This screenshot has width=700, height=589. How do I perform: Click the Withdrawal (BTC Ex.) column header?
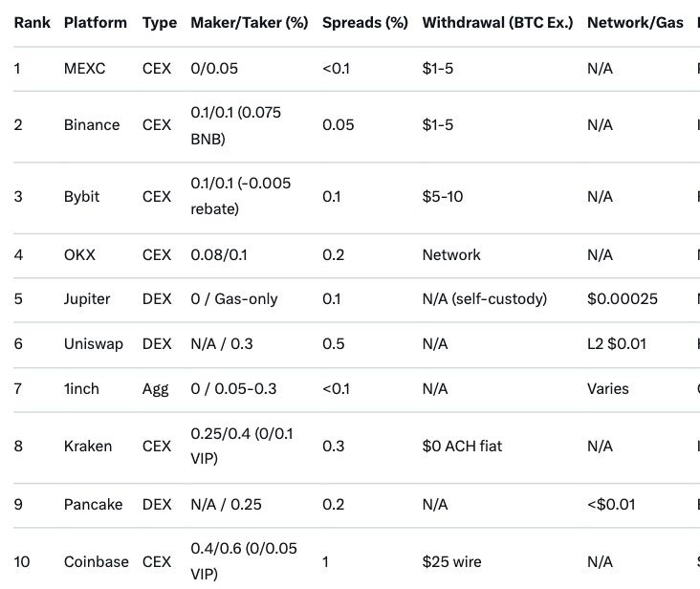click(497, 22)
